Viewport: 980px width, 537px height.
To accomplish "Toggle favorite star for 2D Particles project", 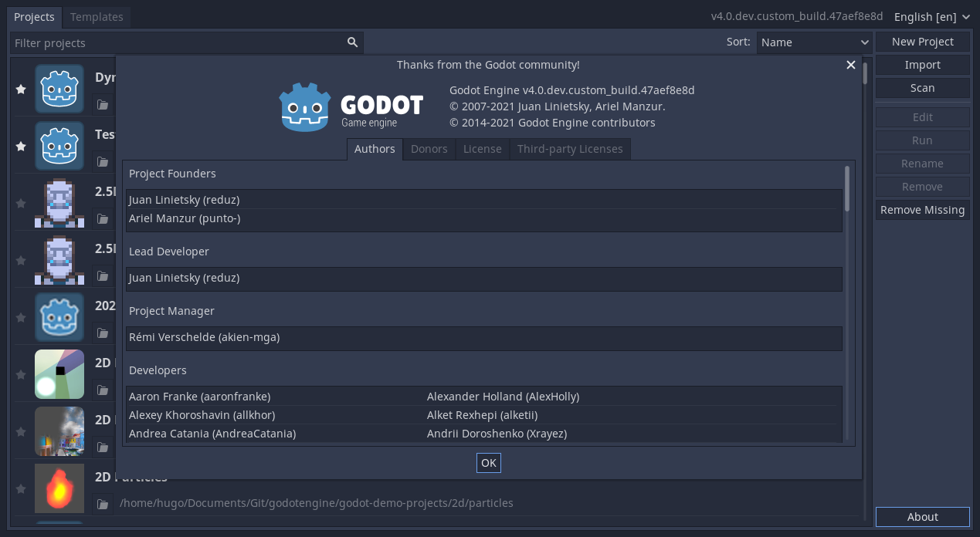I will [x=21, y=489].
